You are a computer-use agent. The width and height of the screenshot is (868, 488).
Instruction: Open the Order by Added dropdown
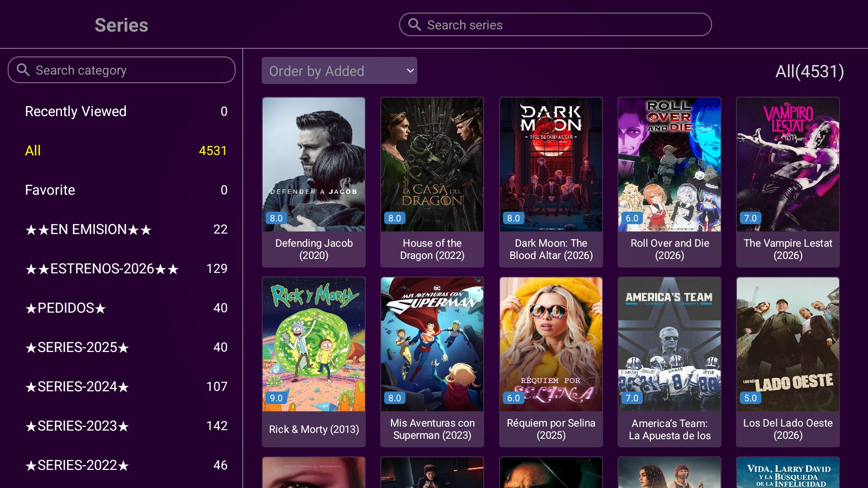pos(339,70)
